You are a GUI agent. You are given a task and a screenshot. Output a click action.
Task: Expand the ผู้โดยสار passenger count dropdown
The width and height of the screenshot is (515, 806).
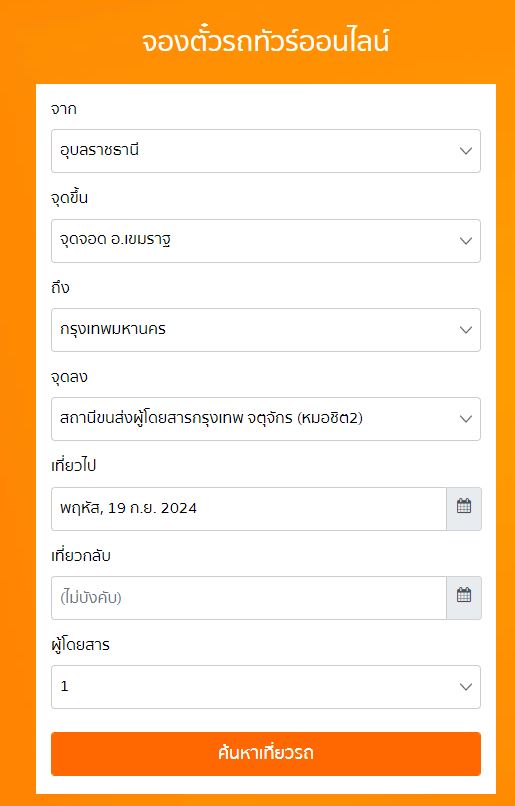[x=266, y=687]
